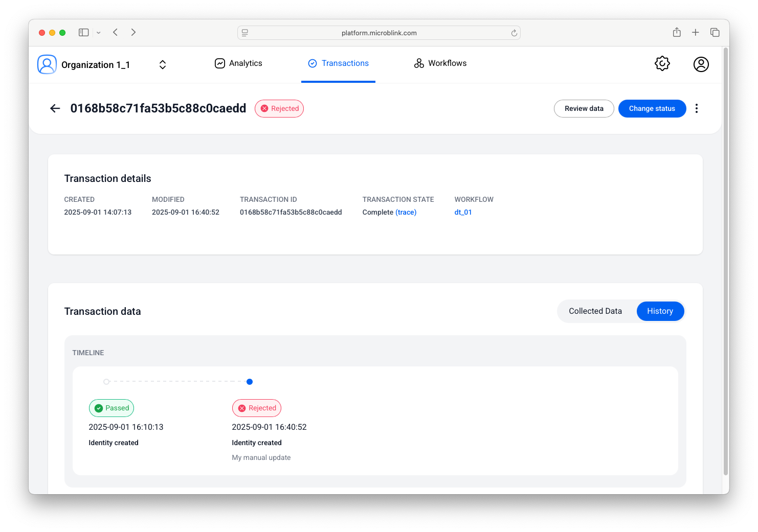Expand the organization switcher chevrons
Image resolution: width=758 pixels, height=532 pixels.
[163, 65]
